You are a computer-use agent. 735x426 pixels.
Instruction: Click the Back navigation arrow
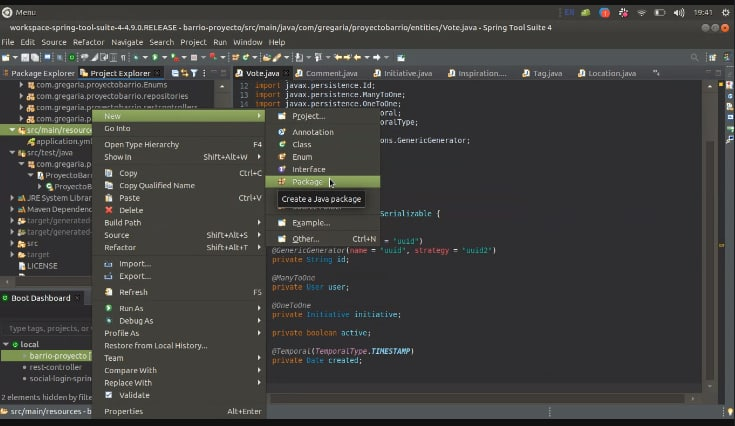[357, 58]
